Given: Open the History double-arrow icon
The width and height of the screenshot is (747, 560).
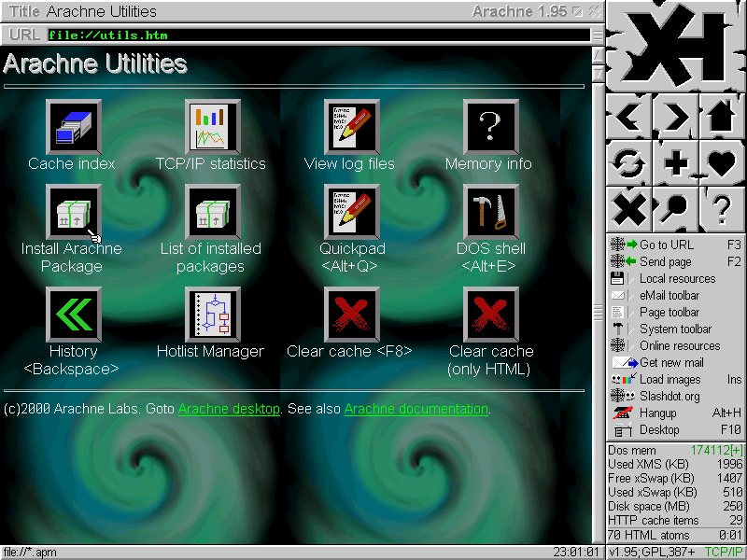Looking at the screenshot, I should pos(74,315).
